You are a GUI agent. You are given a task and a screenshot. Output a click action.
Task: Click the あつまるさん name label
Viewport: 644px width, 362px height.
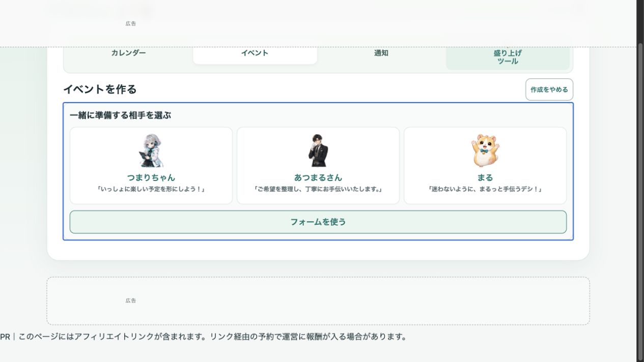318,177
